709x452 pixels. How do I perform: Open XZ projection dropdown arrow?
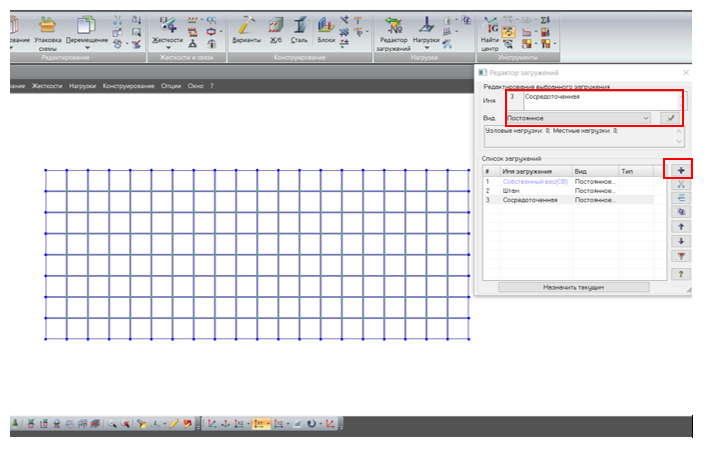tap(248, 424)
